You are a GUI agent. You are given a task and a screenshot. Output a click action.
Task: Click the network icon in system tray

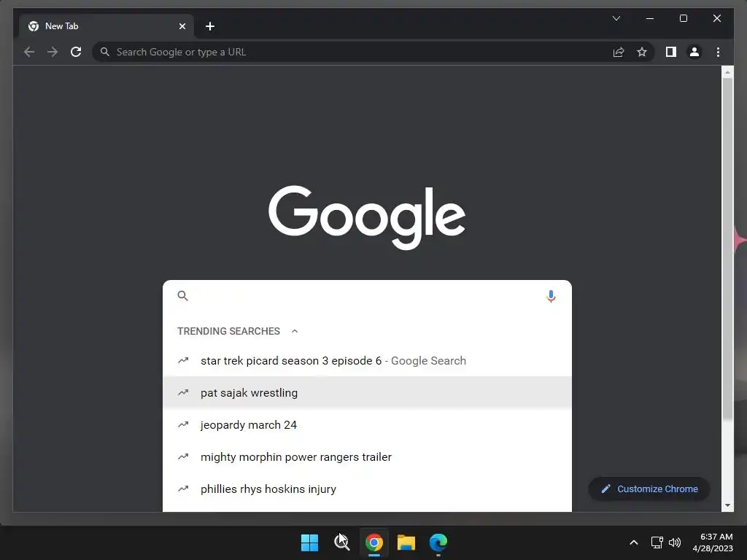click(657, 542)
